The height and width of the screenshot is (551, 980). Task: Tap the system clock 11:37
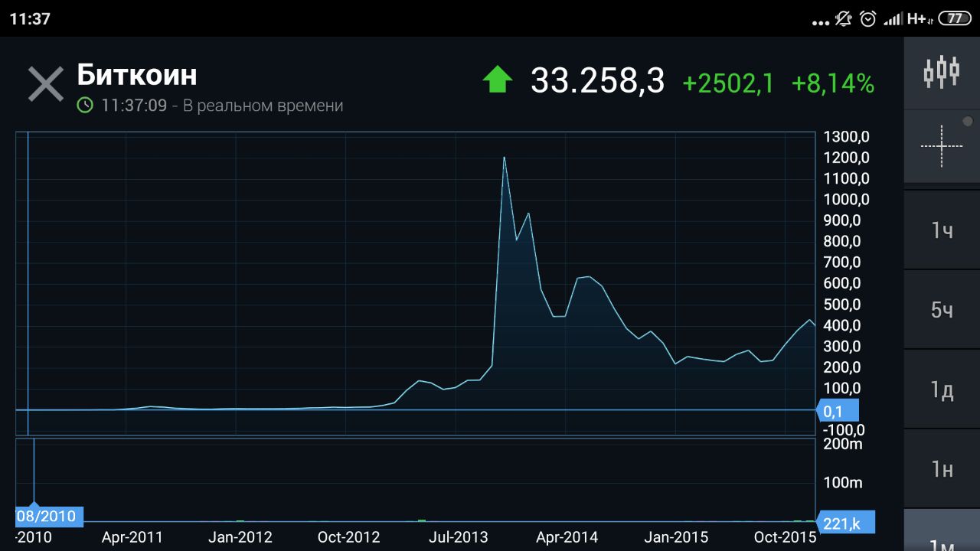pos(30,18)
